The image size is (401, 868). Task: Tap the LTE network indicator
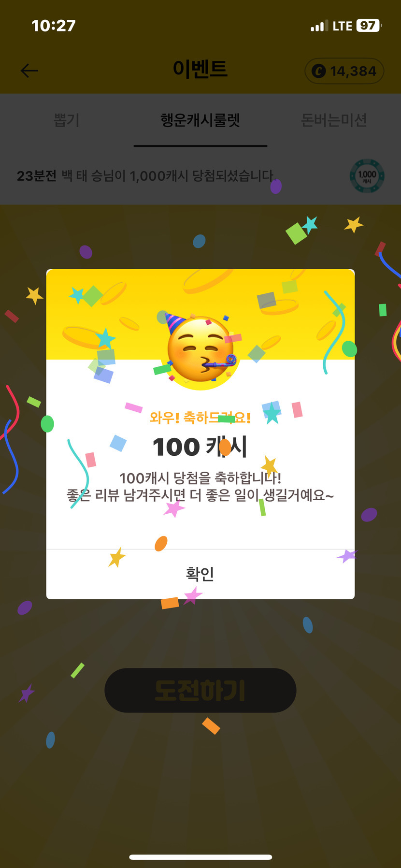coord(343,26)
